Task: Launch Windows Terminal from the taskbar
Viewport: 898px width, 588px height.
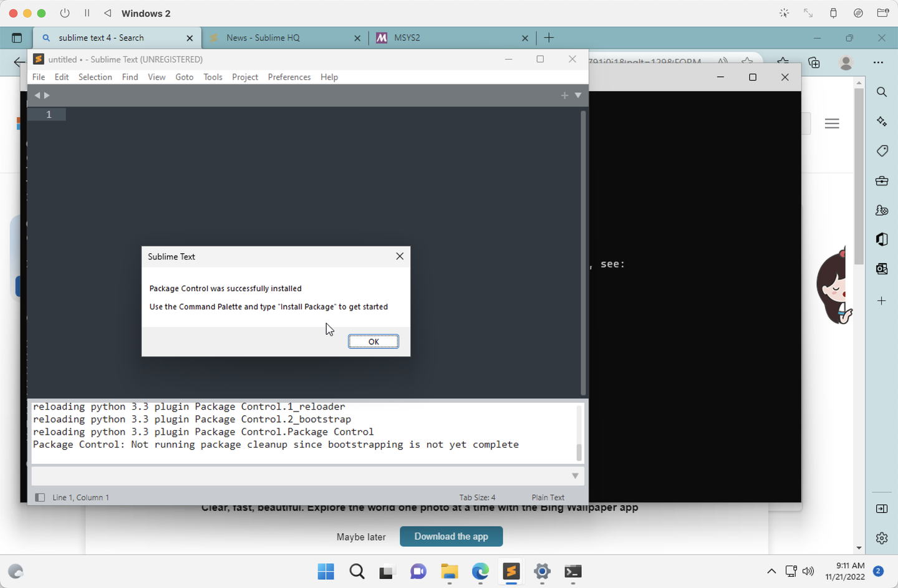Action: (572, 572)
